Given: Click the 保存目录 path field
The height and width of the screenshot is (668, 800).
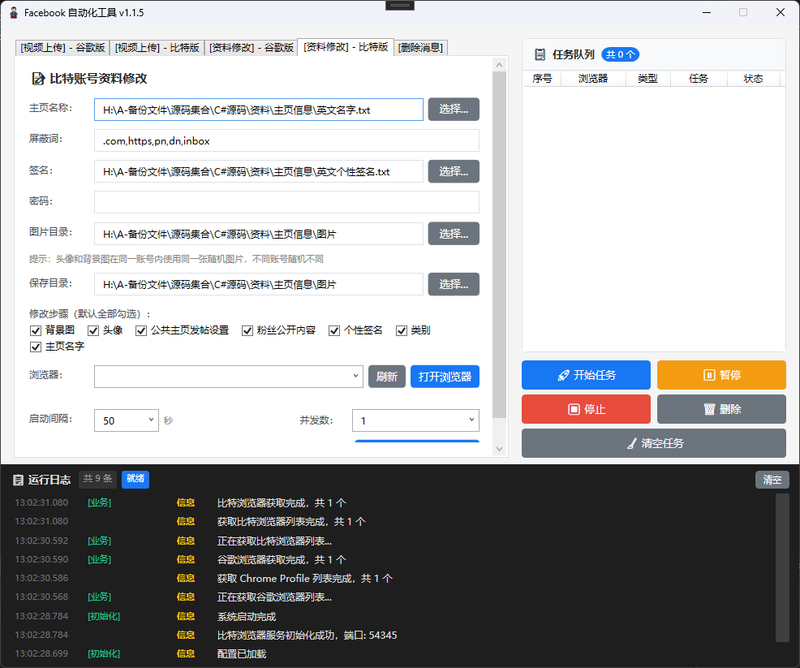Looking at the screenshot, I should [259, 284].
